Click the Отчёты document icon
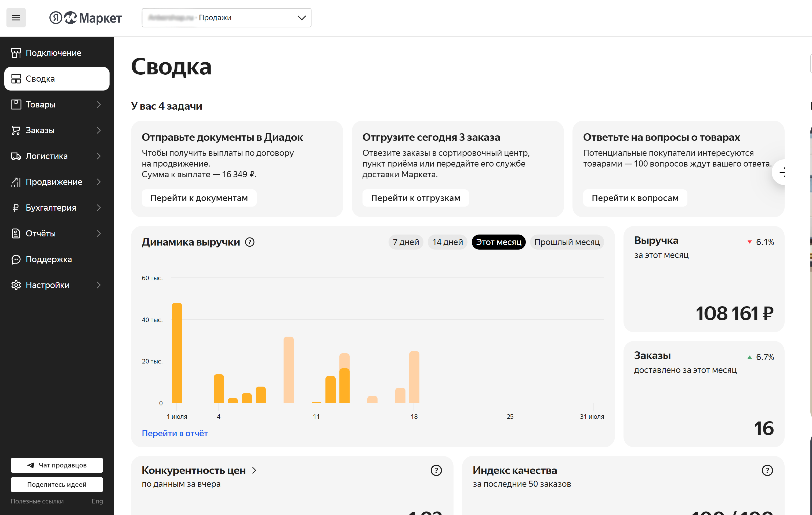The width and height of the screenshot is (812, 515). pyautogui.click(x=16, y=233)
